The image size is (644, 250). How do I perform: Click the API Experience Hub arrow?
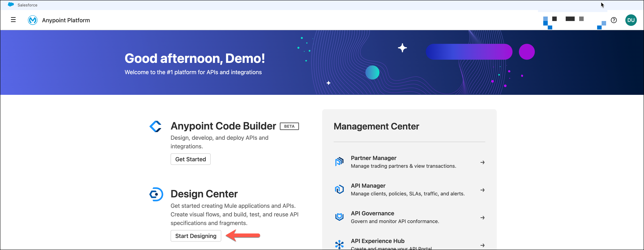tap(483, 245)
